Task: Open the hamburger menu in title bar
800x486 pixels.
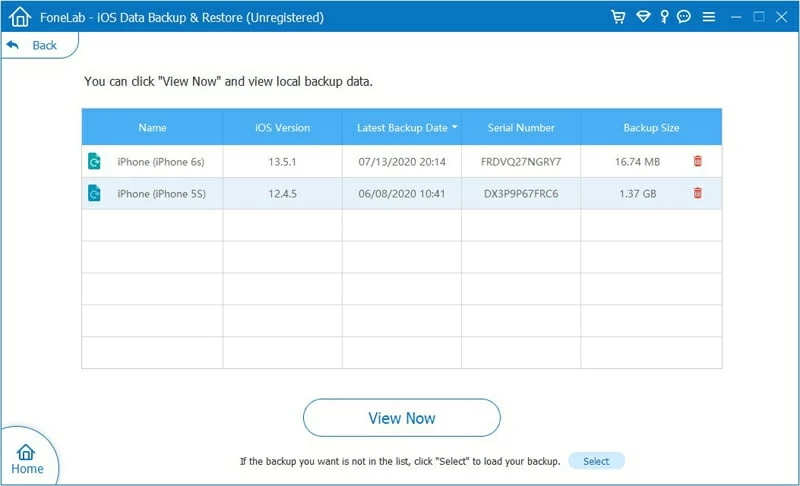Action: point(709,17)
